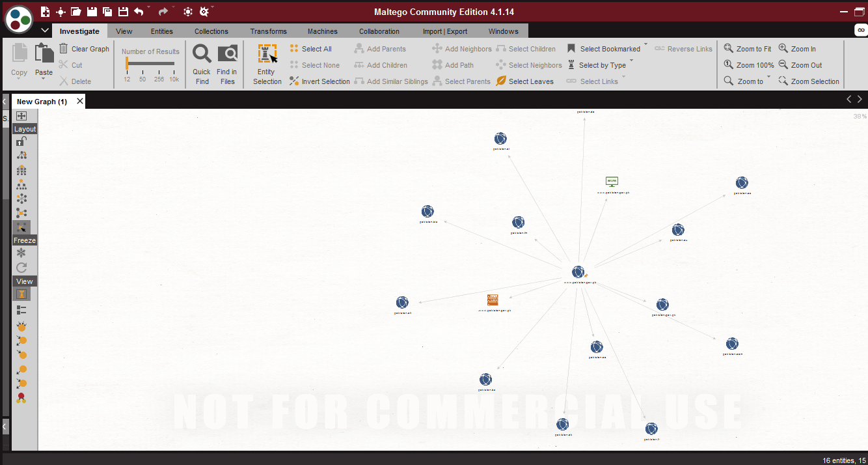Click the Invert Selection icon
Image resolution: width=868 pixels, height=465 pixels.
294,81
